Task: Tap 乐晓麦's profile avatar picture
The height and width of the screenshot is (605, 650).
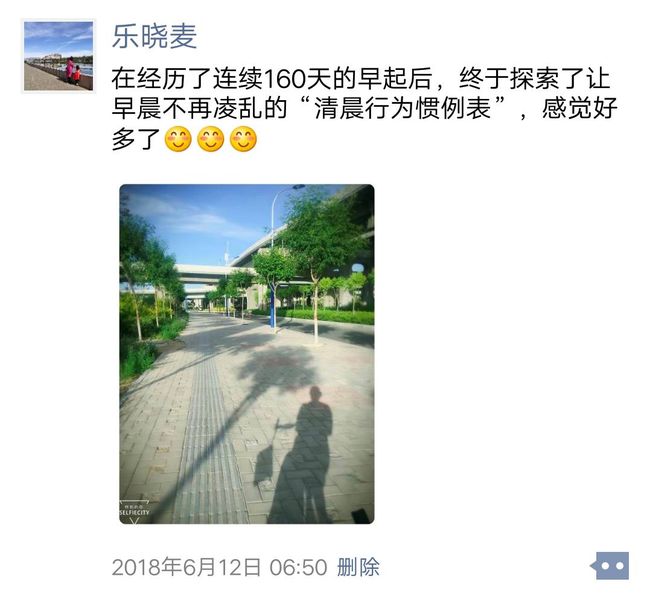Action: [58, 56]
